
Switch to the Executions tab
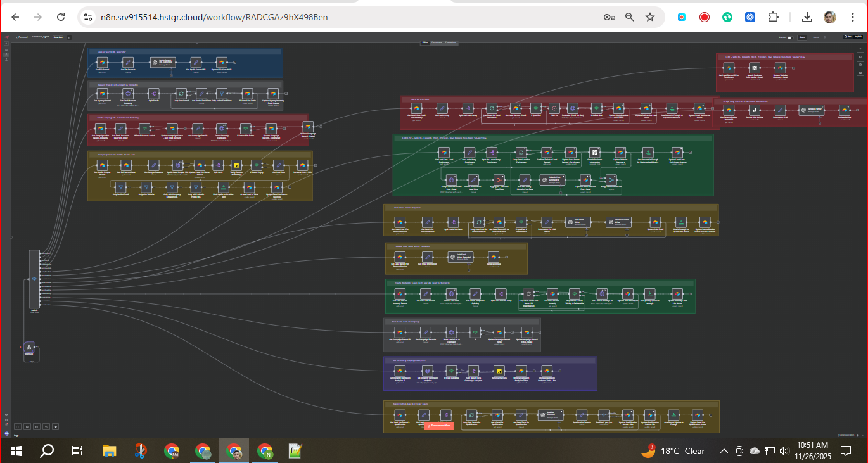pyautogui.click(x=437, y=42)
